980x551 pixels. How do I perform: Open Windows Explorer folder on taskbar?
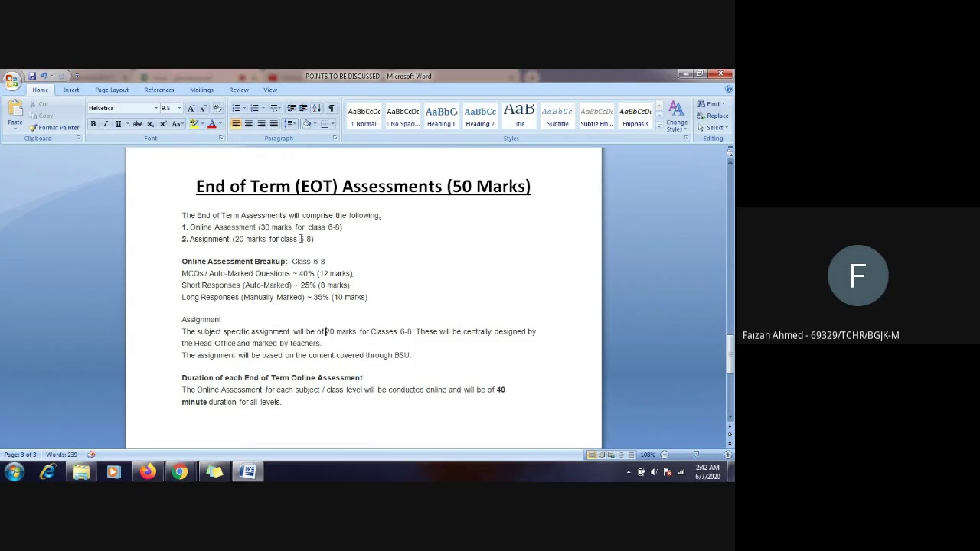pyautogui.click(x=81, y=472)
